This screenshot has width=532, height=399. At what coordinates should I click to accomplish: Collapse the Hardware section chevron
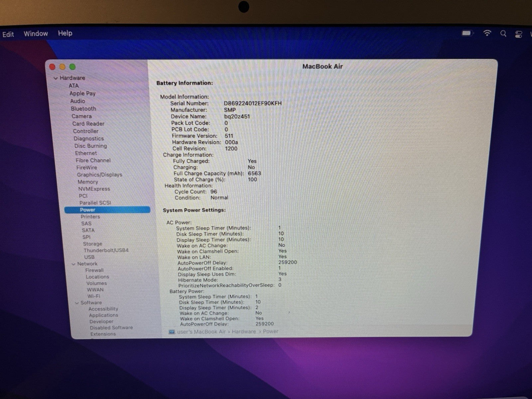[56, 78]
